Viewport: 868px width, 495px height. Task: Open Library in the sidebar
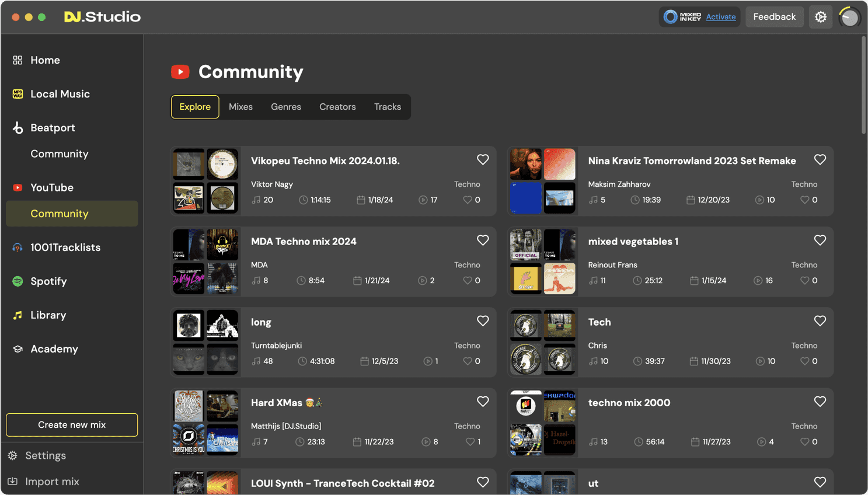(48, 315)
